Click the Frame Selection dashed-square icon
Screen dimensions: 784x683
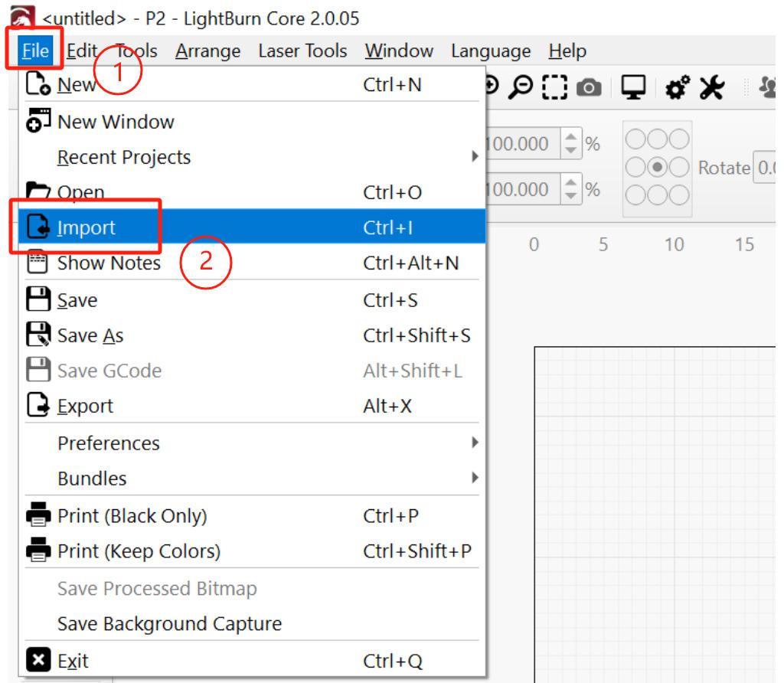555,87
